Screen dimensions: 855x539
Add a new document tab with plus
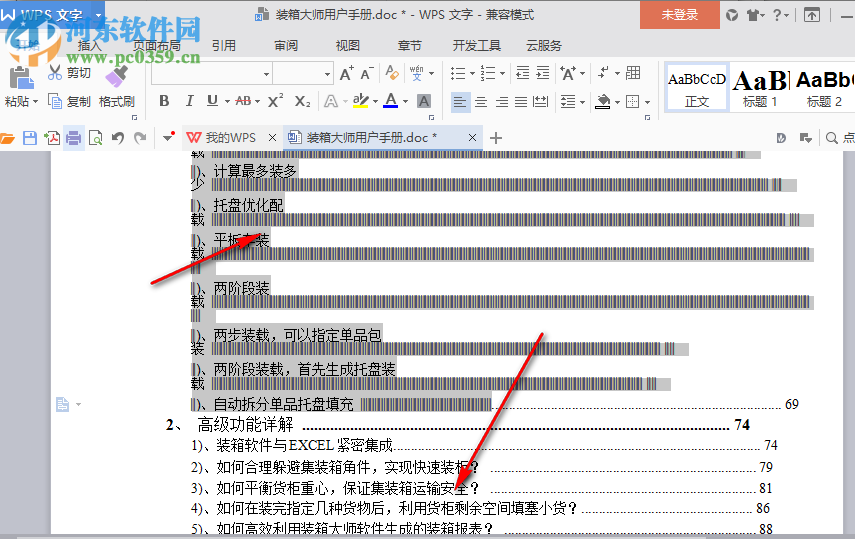[496, 138]
